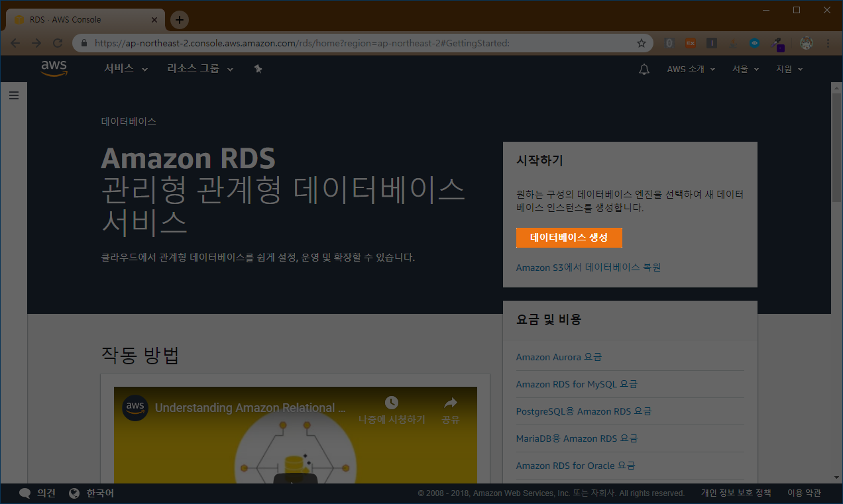The height and width of the screenshot is (504, 843).
Task: Open the Chrome three-dot menu
Action: pos(828,43)
